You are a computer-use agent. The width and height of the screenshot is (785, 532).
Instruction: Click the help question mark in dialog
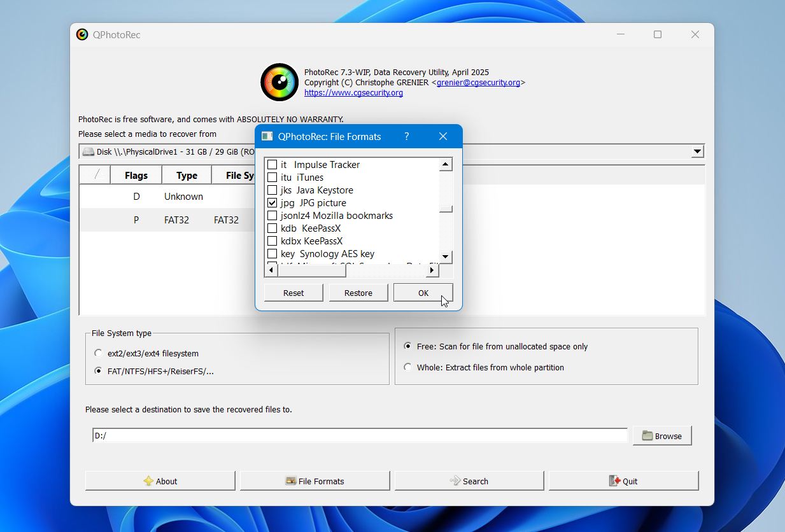[x=407, y=136]
